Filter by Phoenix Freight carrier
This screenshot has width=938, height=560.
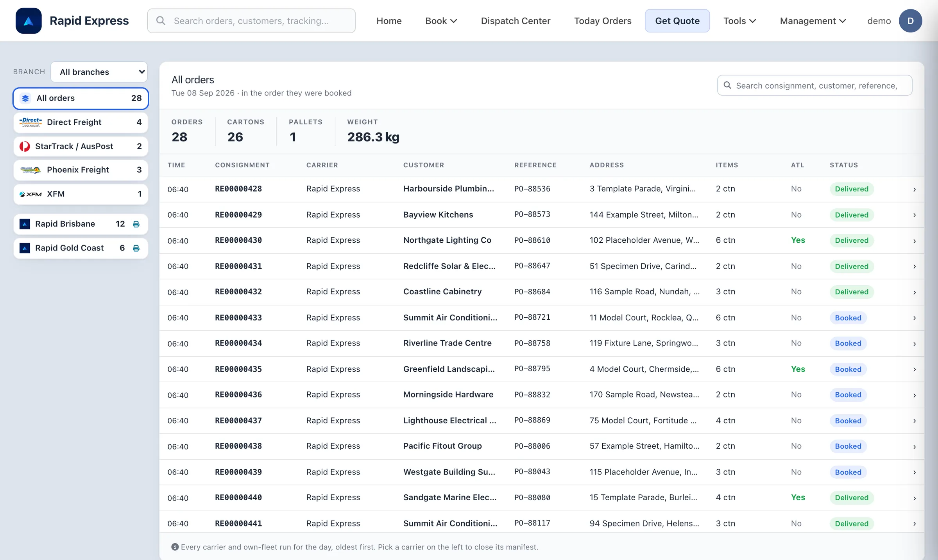click(x=81, y=170)
